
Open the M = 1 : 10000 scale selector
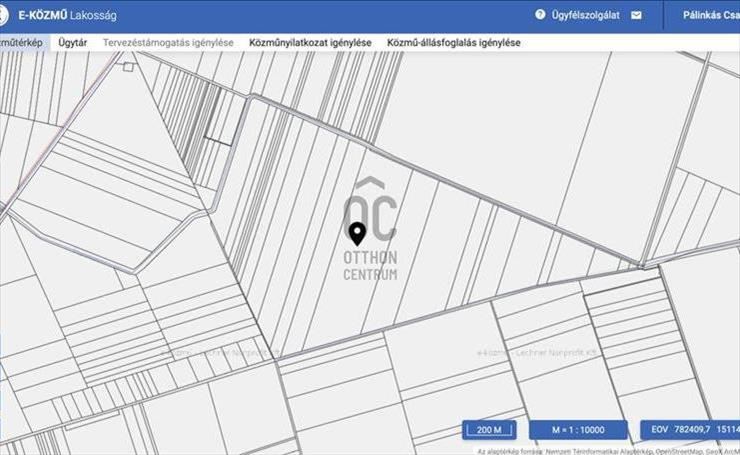pos(578,430)
